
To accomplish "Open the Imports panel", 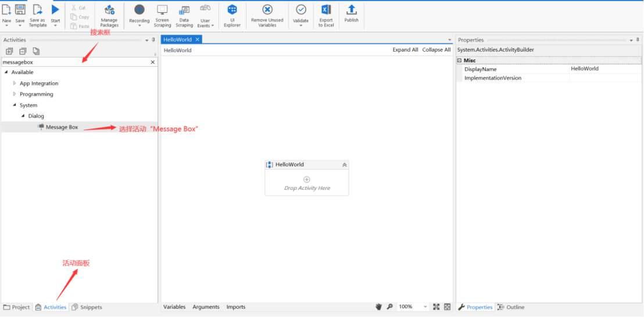I will (236, 307).
